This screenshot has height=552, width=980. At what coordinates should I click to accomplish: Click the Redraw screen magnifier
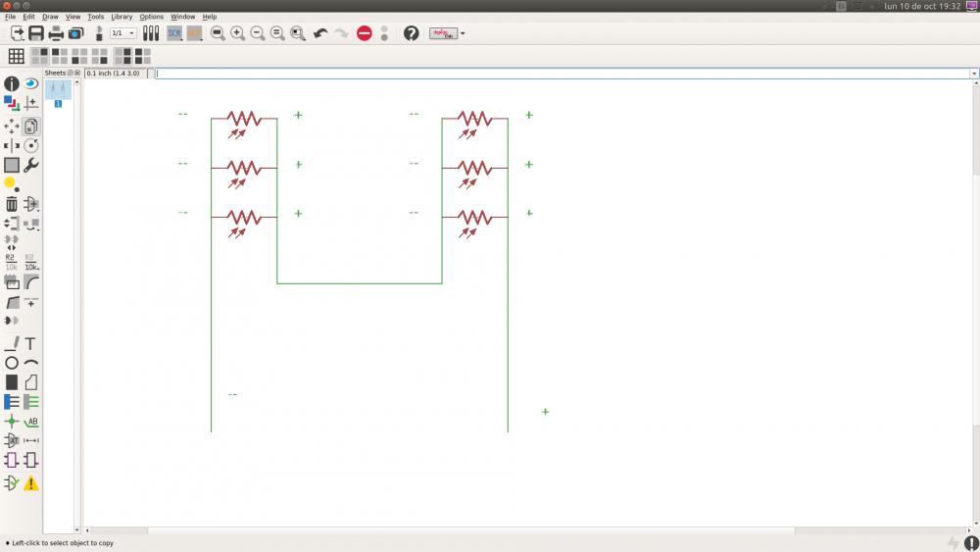277,33
